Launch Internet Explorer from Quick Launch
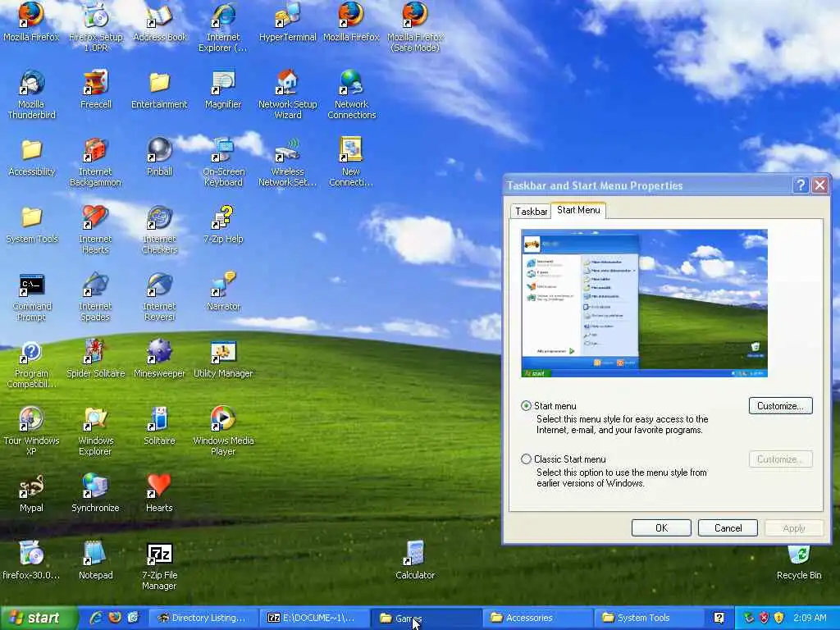The width and height of the screenshot is (840, 630). (x=97, y=618)
